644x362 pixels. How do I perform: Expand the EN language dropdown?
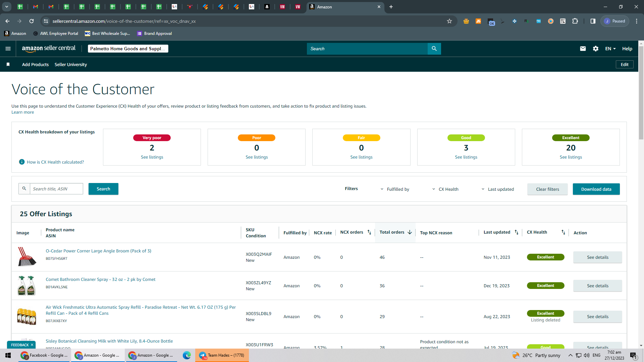point(610,49)
